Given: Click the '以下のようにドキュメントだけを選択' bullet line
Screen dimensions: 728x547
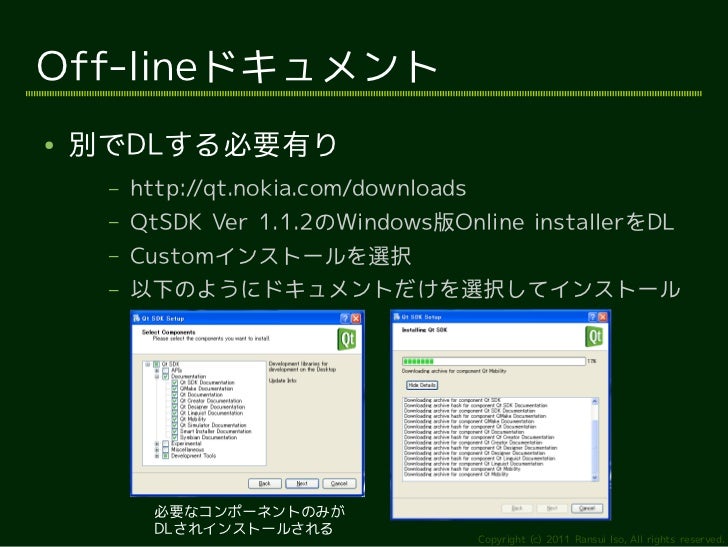Looking at the screenshot, I should [405, 289].
